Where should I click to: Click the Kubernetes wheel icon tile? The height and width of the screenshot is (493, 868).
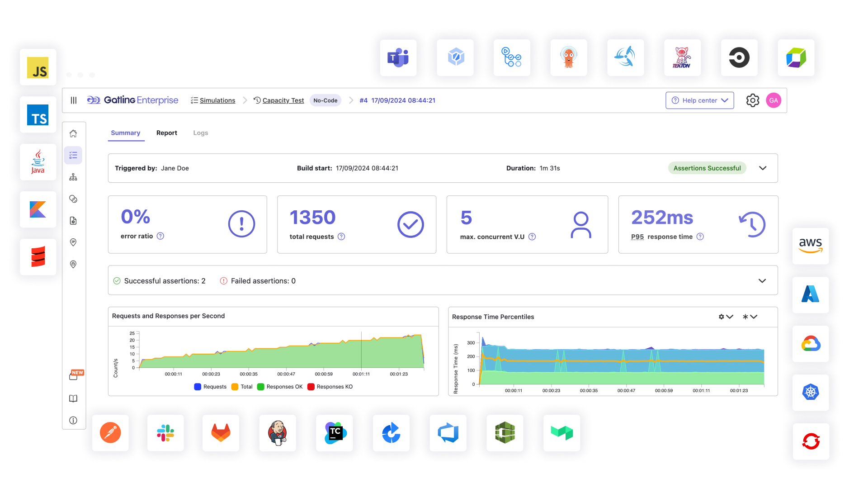tap(811, 393)
